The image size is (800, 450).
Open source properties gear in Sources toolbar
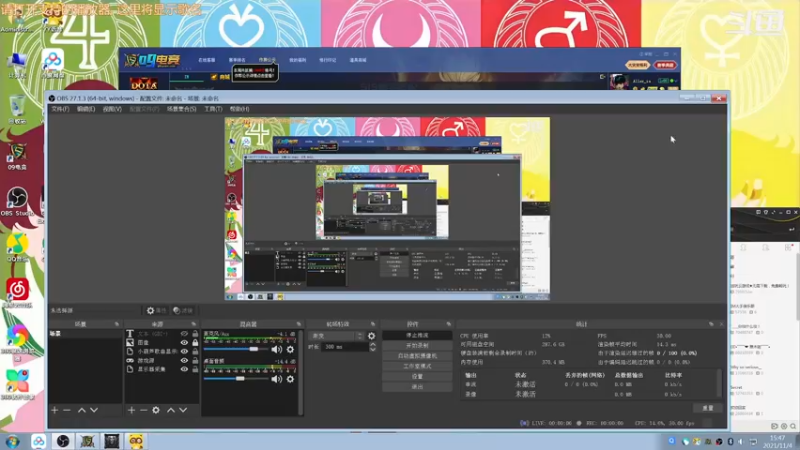(156, 410)
